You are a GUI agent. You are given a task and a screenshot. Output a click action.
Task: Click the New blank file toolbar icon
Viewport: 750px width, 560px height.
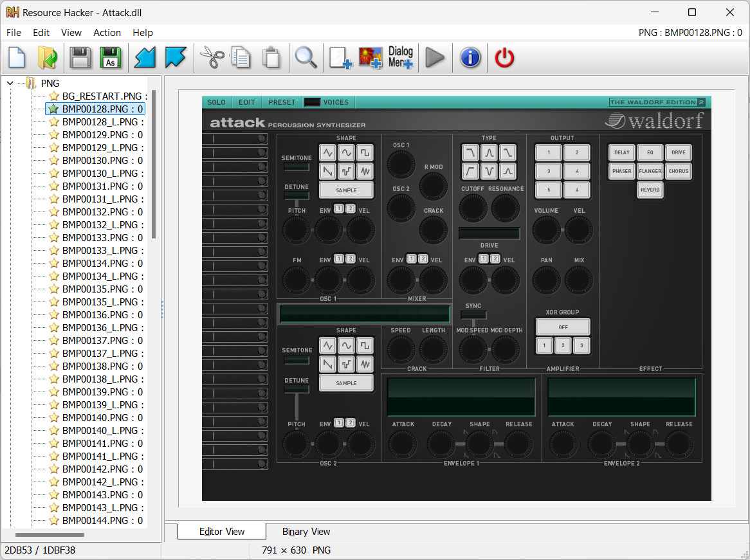click(x=17, y=58)
